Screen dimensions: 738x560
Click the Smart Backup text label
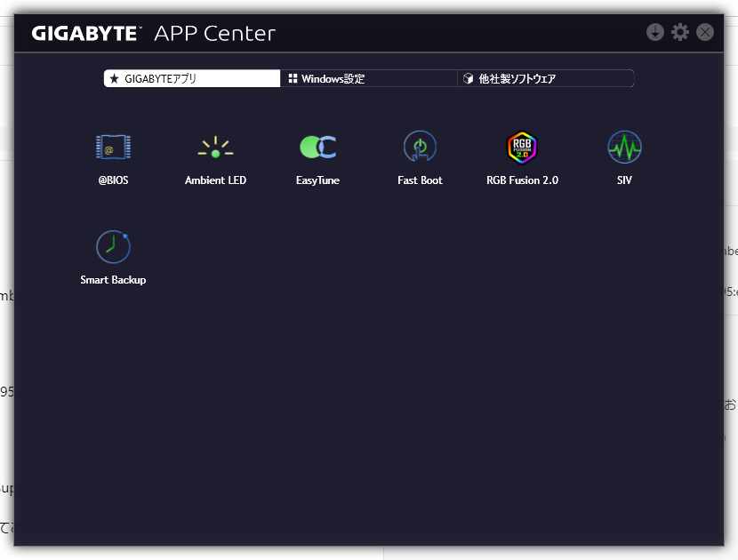click(113, 280)
